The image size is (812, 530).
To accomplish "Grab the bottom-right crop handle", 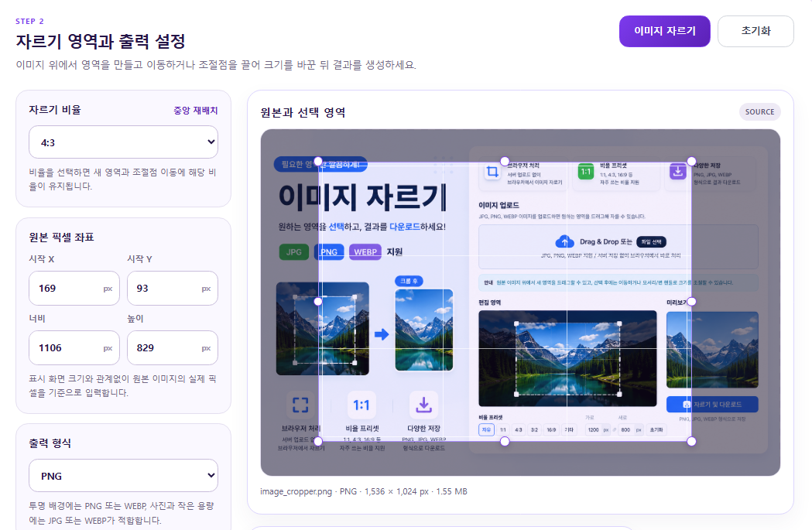I will (x=691, y=442).
